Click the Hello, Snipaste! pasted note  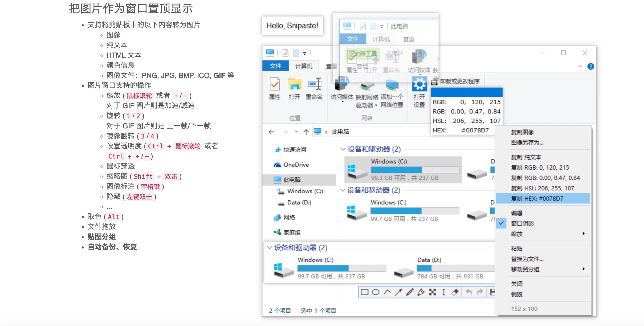(292, 25)
